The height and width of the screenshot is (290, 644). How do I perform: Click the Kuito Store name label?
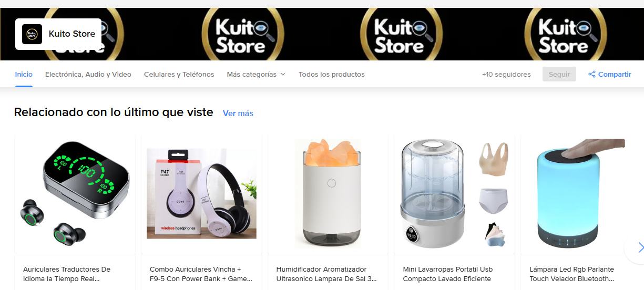click(x=72, y=34)
